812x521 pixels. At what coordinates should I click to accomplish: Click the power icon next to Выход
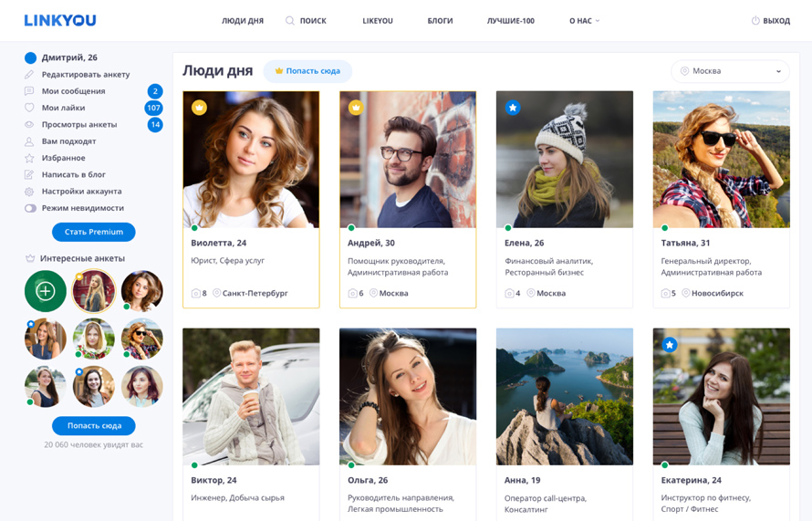755,21
